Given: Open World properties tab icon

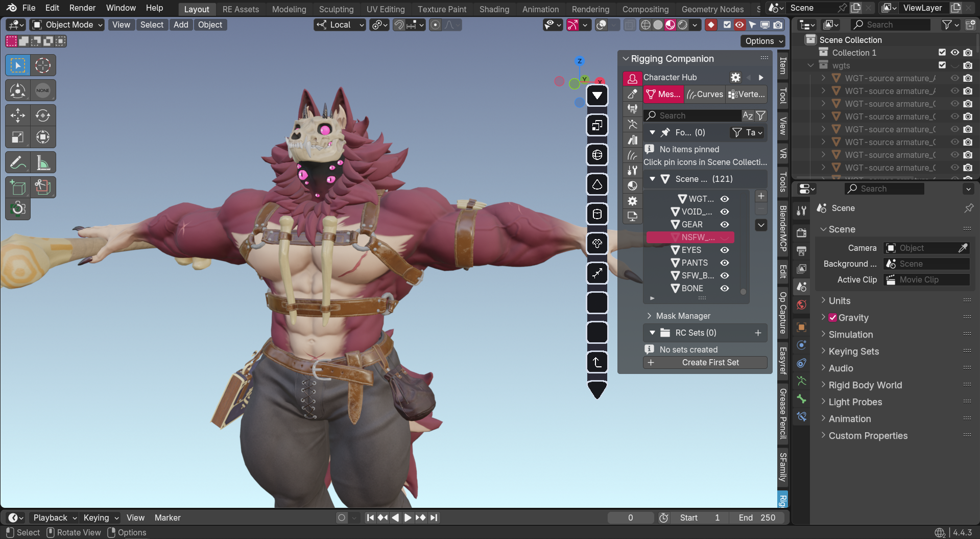Looking at the screenshot, I should (x=802, y=305).
